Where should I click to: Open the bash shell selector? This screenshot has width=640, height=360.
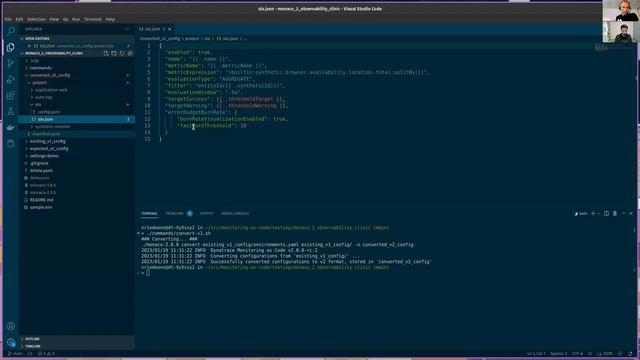581,213
